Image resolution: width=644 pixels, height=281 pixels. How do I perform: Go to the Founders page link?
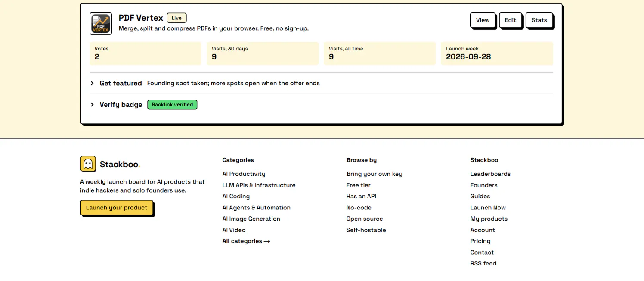(484, 185)
